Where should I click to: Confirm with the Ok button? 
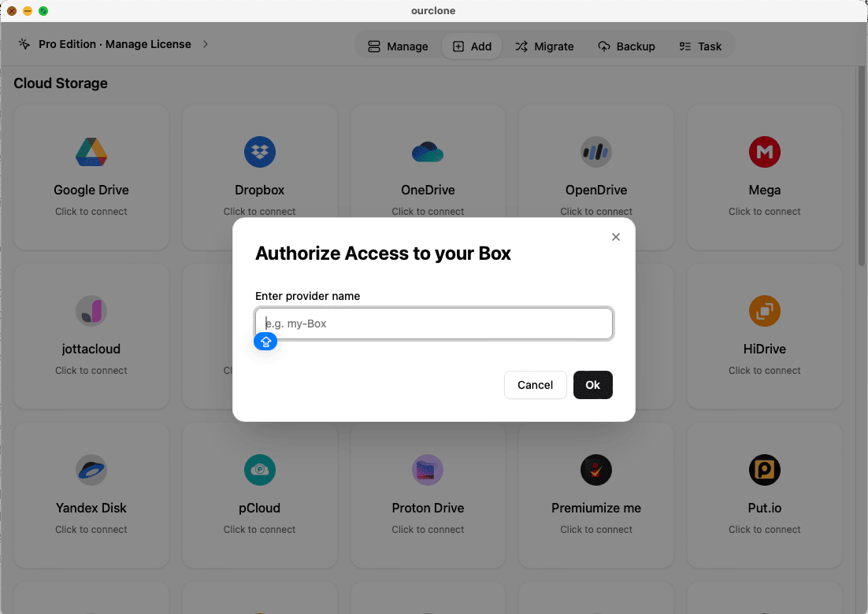click(593, 385)
